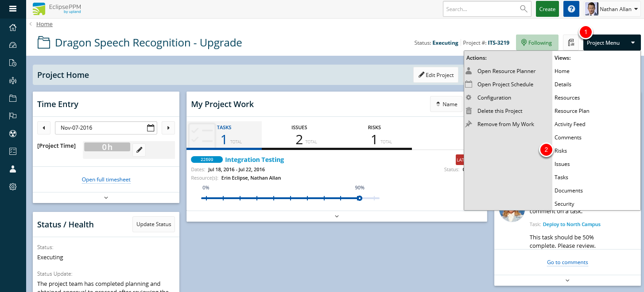Screen dimensions: 644x292
Task: Open the Integration Testing task link
Action: click(255, 160)
